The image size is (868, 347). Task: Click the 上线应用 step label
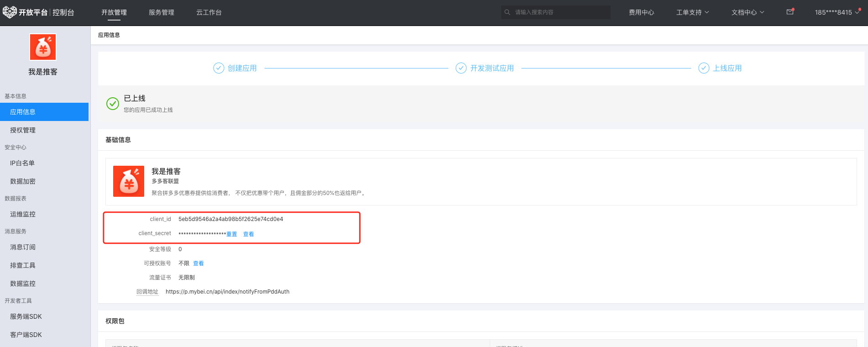[x=727, y=68]
